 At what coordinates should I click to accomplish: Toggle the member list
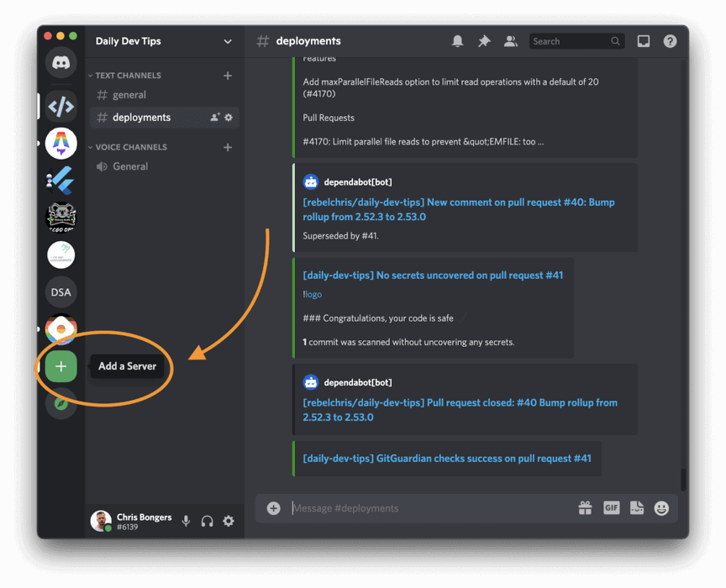511,41
